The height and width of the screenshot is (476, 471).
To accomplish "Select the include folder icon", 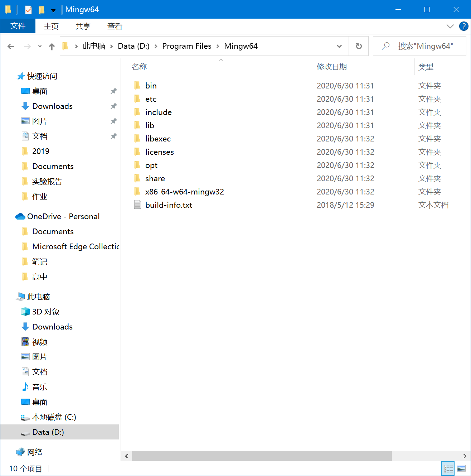I will [137, 112].
